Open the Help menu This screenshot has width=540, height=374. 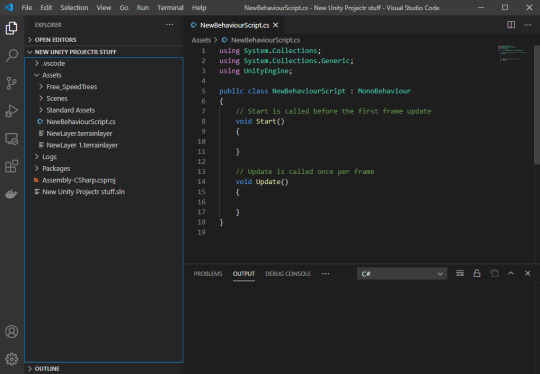coord(199,8)
